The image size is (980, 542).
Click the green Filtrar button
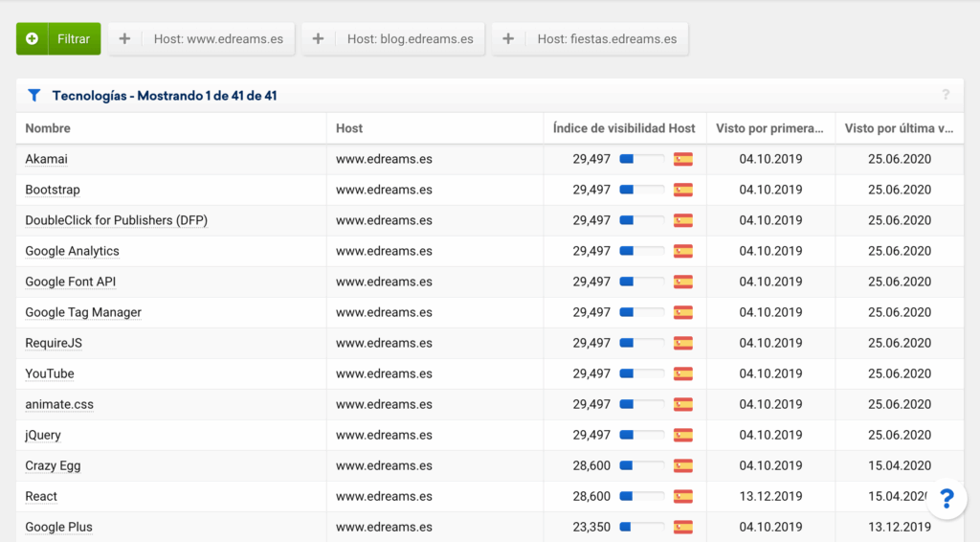tap(58, 38)
